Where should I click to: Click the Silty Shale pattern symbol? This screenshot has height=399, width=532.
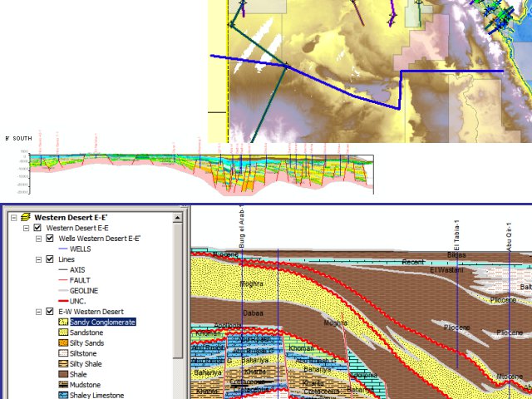(63, 364)
